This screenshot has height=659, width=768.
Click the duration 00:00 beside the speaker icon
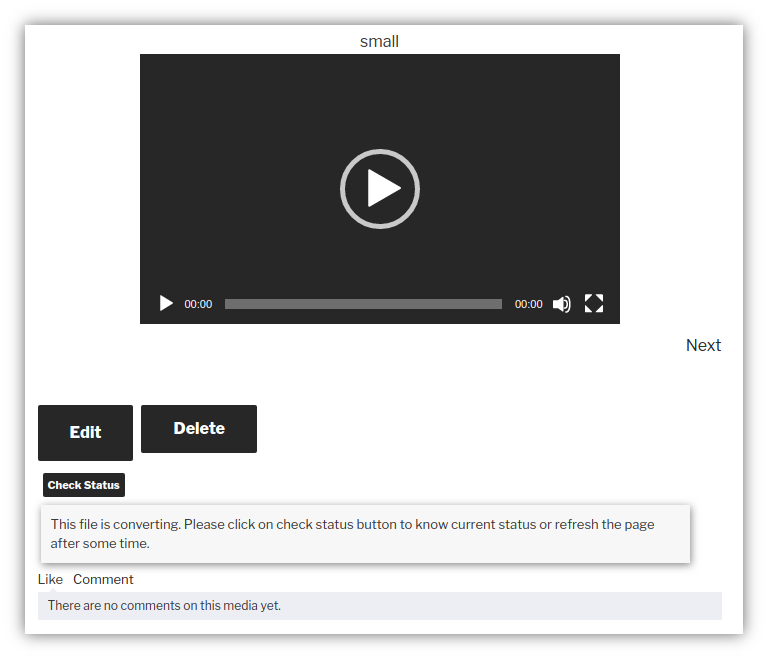[x=528, y=304]
